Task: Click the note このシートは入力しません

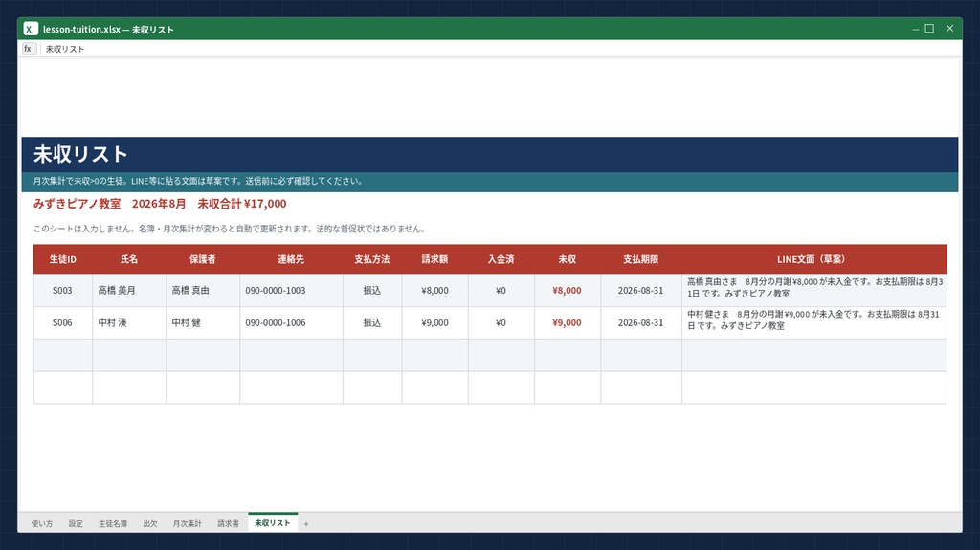Action: coord(230,229)
